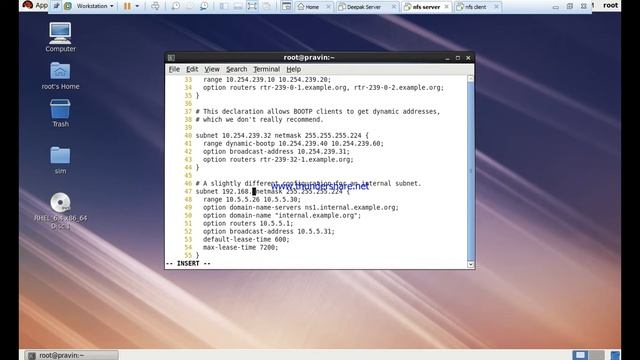The image size is (640, 360).
Task: Click 'option routers 10.5.5.1;' line
Action: (248, 224)
